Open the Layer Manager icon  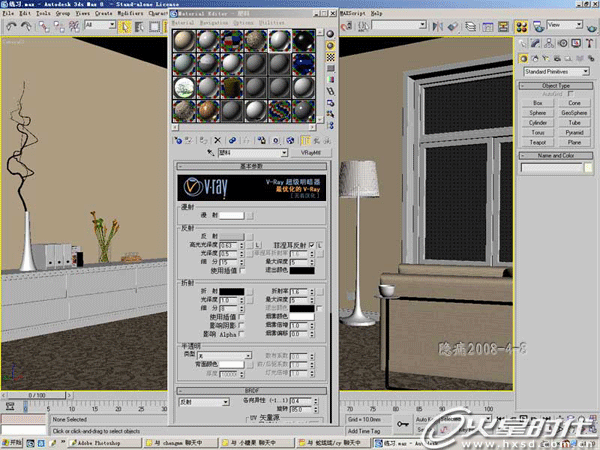(x=470, y=26)
